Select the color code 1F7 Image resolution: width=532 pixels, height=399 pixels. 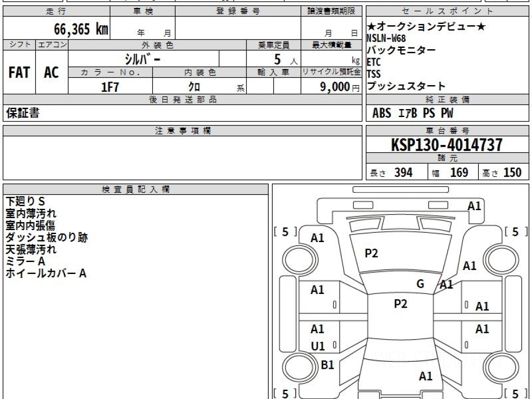110,87
